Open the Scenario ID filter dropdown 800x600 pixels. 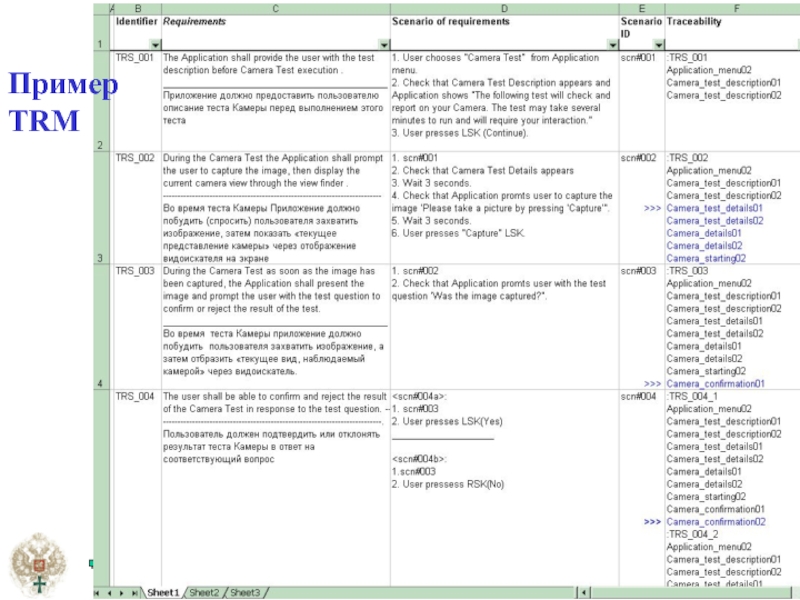tap(658, 45)
